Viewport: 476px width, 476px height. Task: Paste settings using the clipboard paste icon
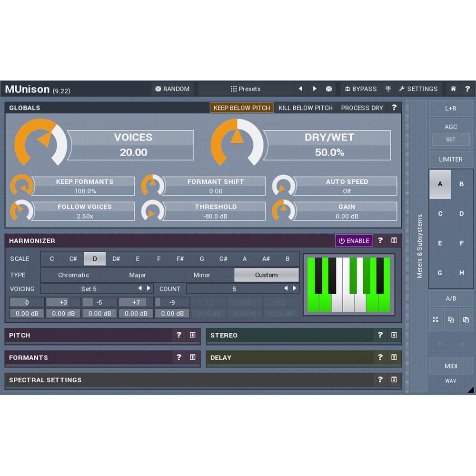[x=466, y=320]
